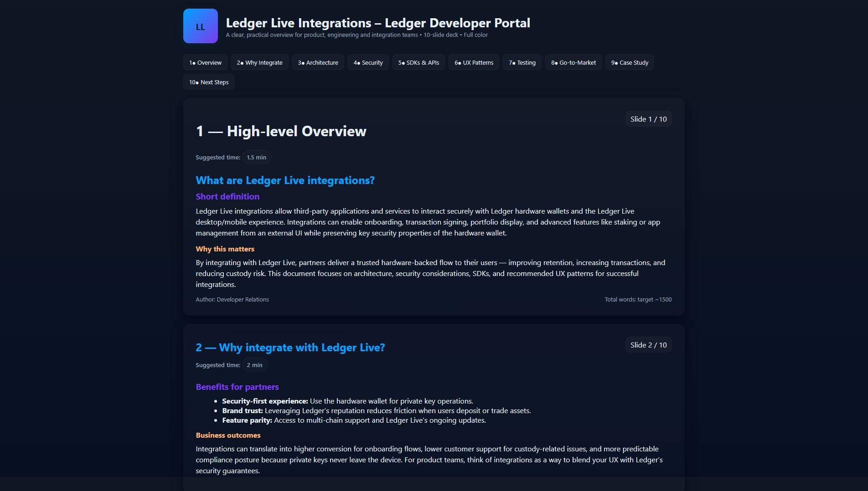
Task: Jump to Case Study slide
Action: click(630, 63)
